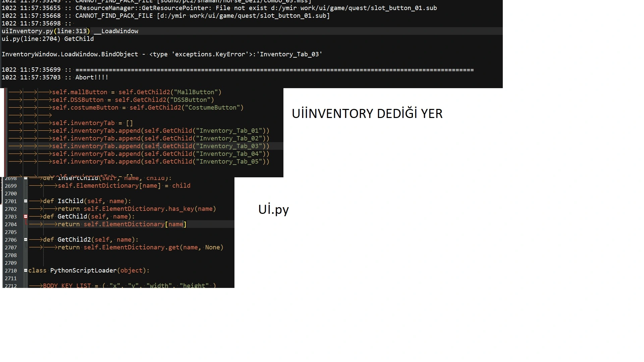Click "class PythonScriptLoader(object):" definition line
The image size is (644, 362).
tap(89, 270)
